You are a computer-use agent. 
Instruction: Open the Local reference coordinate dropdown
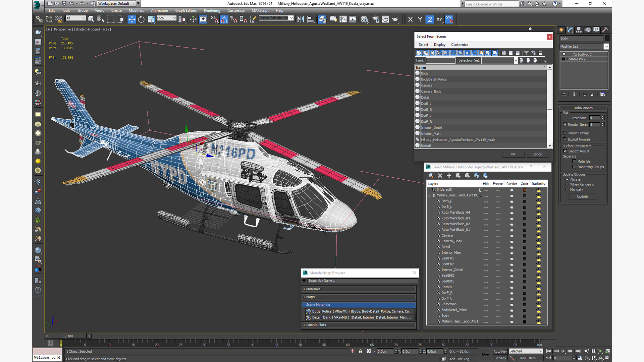tap(166, 18)
